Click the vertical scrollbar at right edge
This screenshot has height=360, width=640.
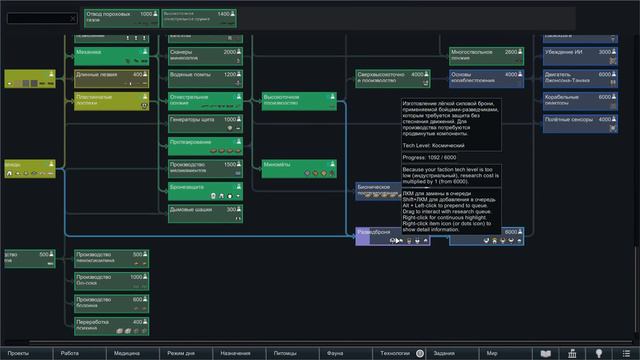(x=636, y=290)
